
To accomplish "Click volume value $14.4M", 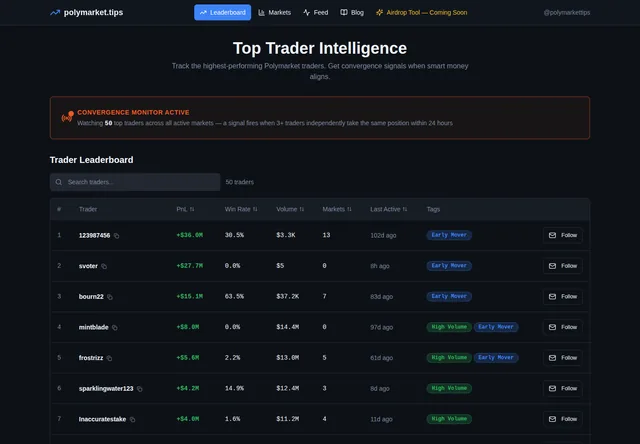I will pyautogui.click(x=288, y=327).
